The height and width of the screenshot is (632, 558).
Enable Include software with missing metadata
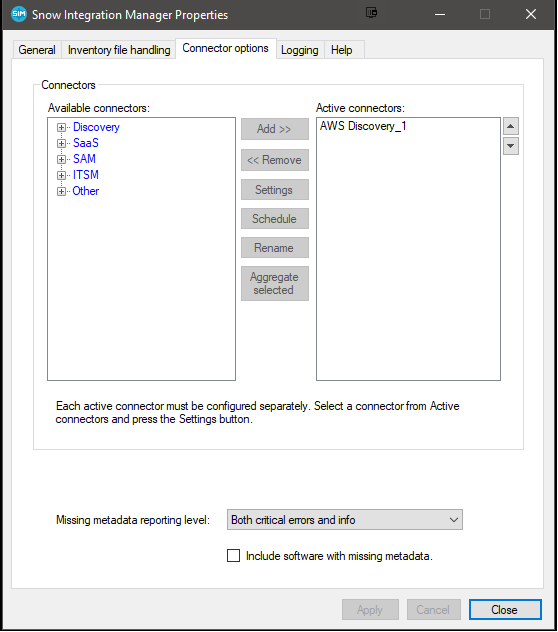[233, 555]
